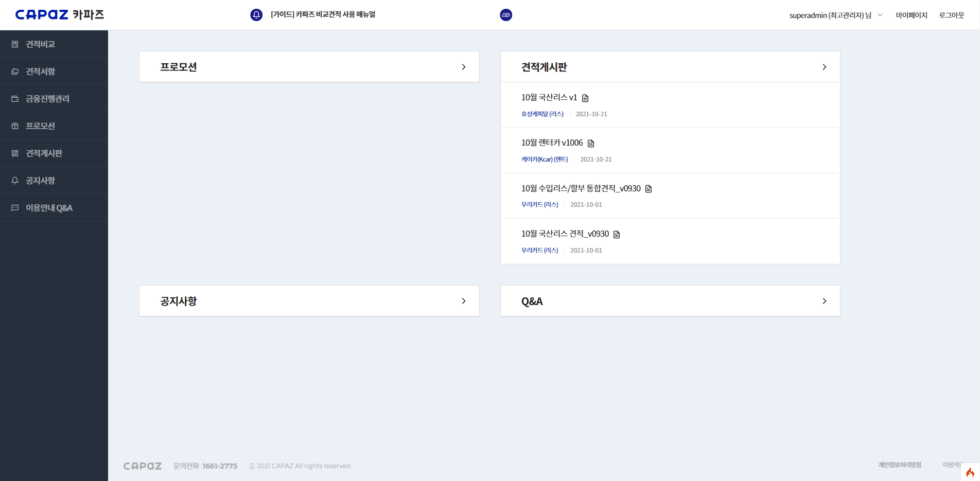Screen dimensions: 980x481
Task: Click the 프로모션 card heading
Action: [x=179, y=67]
